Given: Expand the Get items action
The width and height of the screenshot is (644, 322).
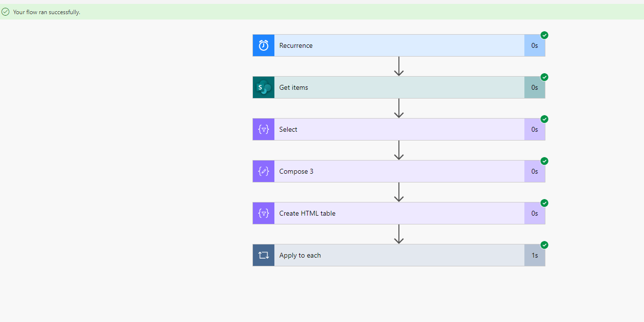Looking at the screenshot, I should coord(399,87).
